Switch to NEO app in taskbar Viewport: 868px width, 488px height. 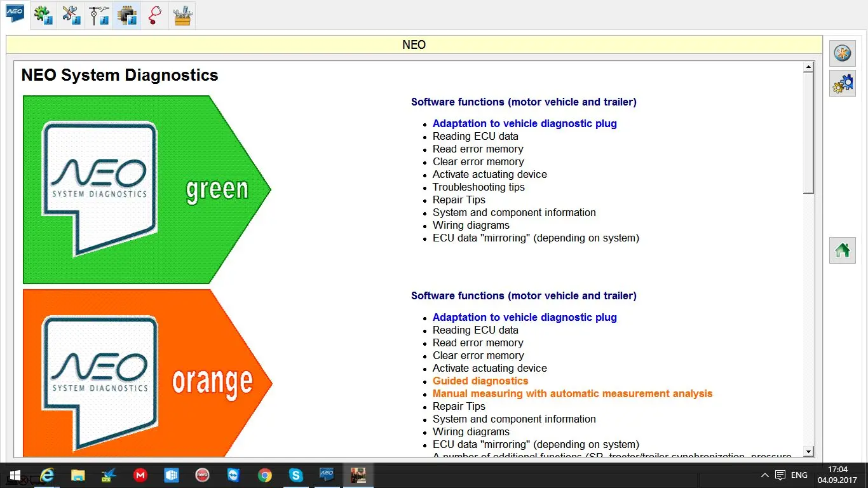(327, 475)
